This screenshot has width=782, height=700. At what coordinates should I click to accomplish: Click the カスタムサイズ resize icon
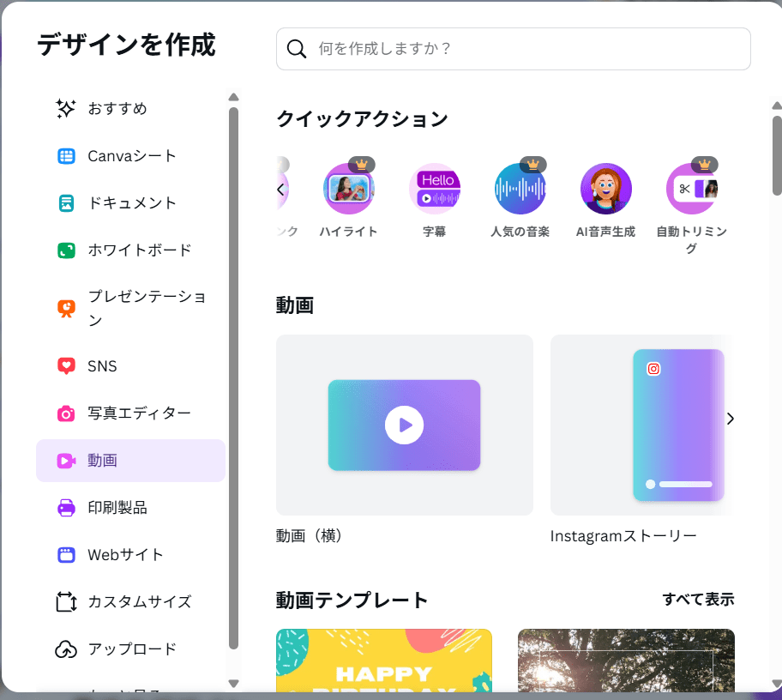pos(66,601)
